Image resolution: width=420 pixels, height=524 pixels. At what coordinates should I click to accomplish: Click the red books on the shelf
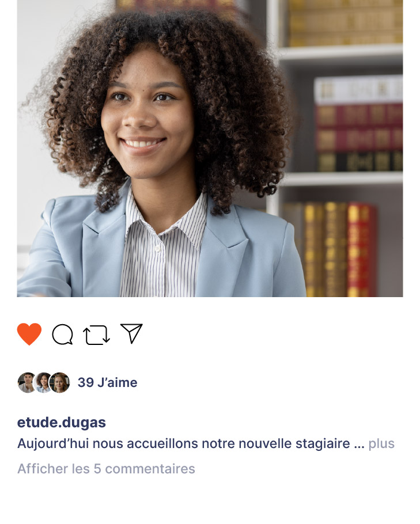[359, 127]
